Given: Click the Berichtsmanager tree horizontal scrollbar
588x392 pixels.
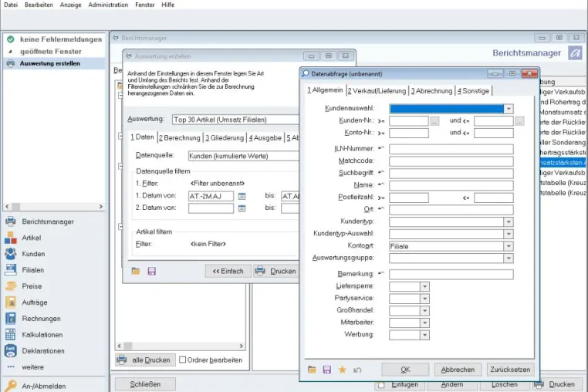Looking at the screenshot, I should 181,346.
